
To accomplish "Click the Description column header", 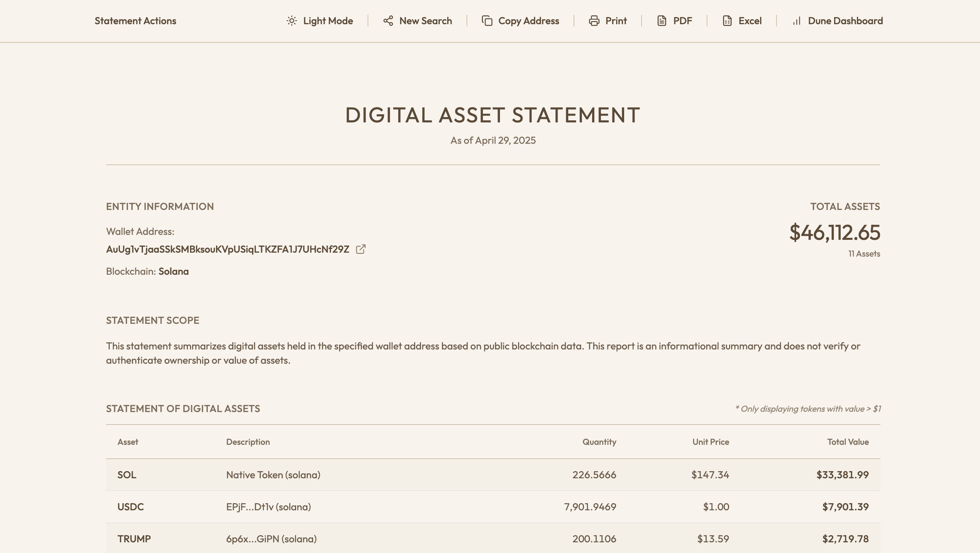I will click(x=248, y=442).
